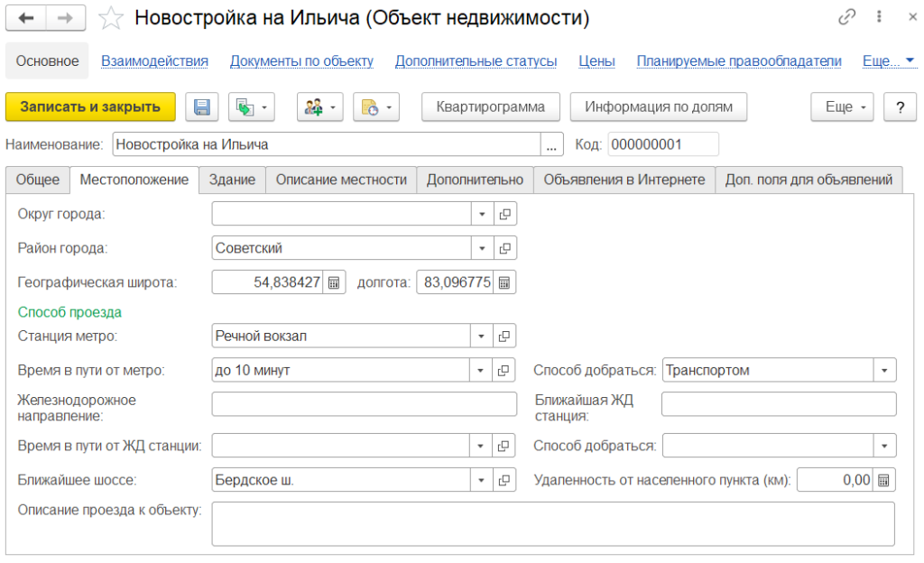Open the Объявления в Интернете tab
Screen dimensions: 924x563
pos(624,180)
